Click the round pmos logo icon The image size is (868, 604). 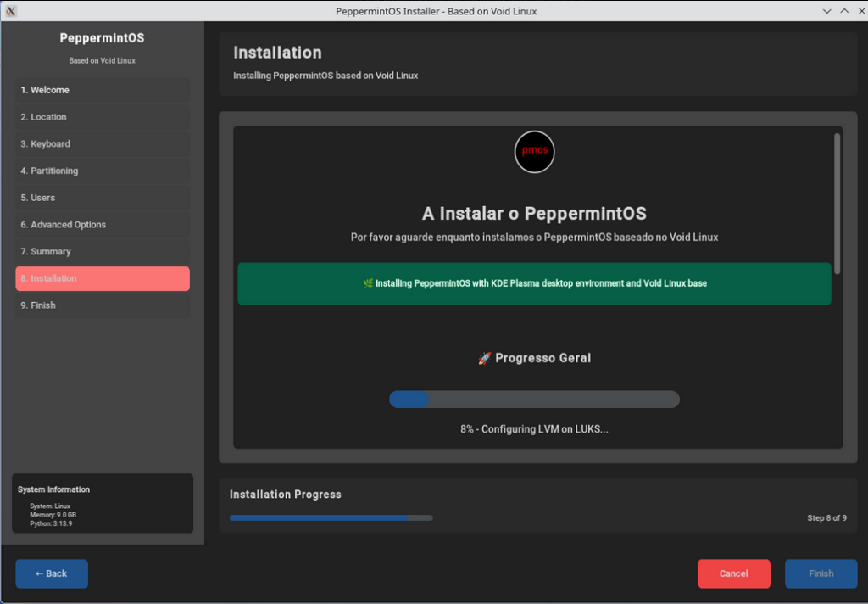click(534, 152)
